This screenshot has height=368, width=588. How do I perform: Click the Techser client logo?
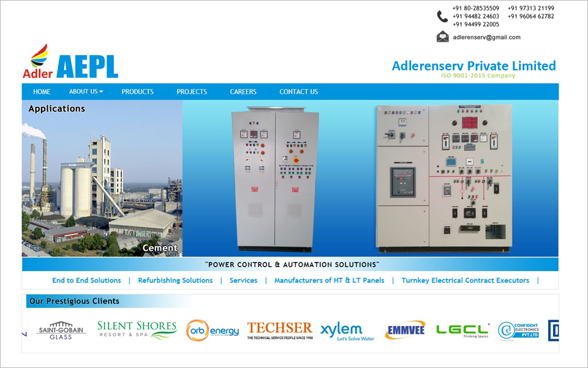tap(280, 331)
